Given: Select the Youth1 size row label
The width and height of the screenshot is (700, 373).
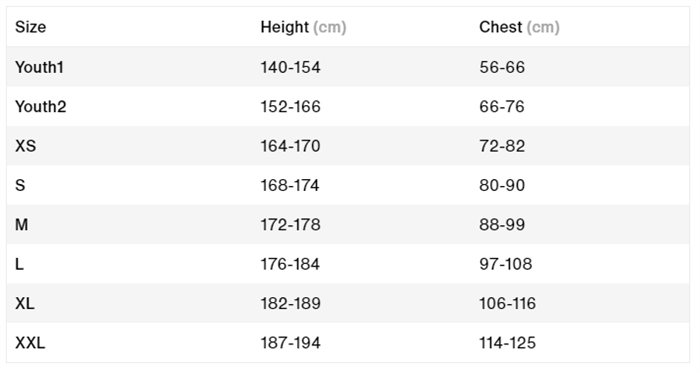Looking at the screenshot, I should click(39, 67).
